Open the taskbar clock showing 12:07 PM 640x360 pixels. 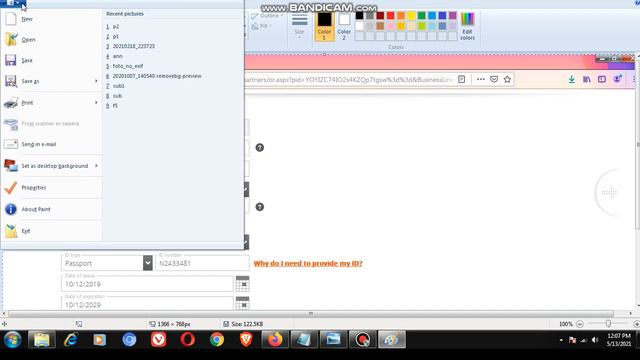click(x=619, y=340)
